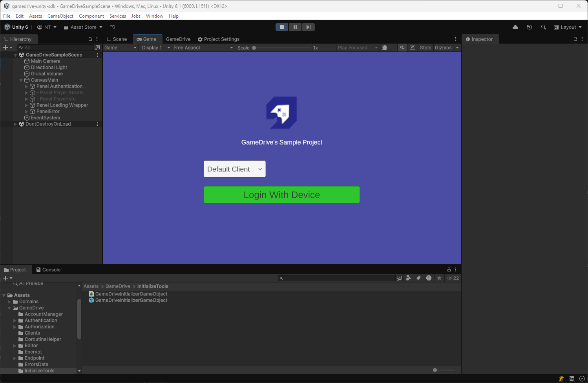Open the version history (undo history) icon
The image size is (588, 383).
[x=530, y=27]
